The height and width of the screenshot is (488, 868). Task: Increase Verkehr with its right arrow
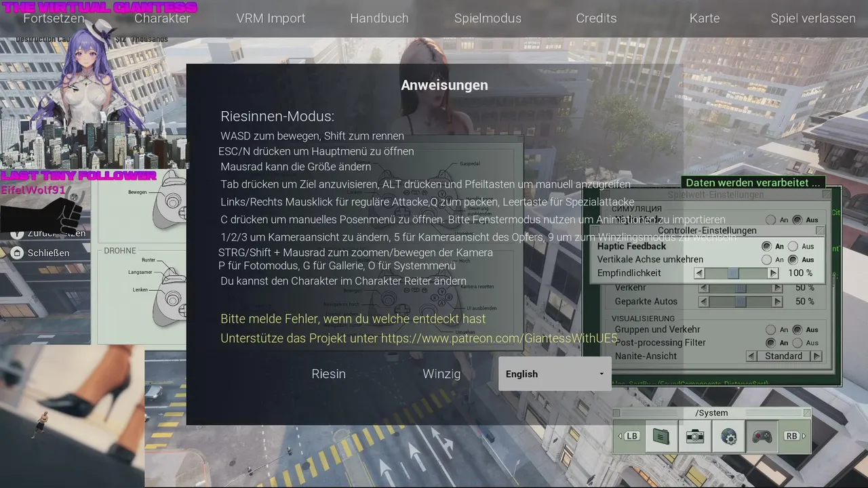pos(778,288)
